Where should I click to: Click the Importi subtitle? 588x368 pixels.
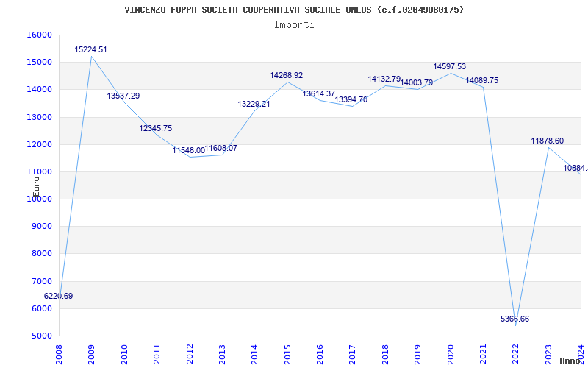[294, 25]
